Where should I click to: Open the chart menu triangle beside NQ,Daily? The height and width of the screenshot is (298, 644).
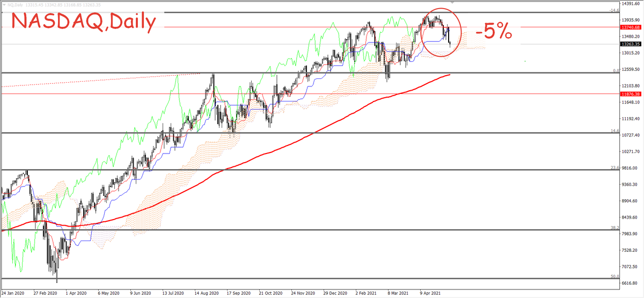click(4, 4)
